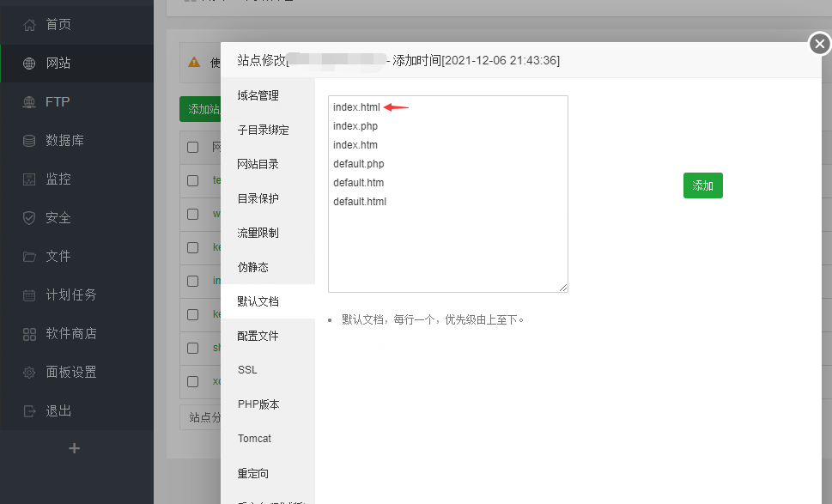Click the globe website icon
Image resolution: width=832 pixels, height=504 pixels.
coord(29,64)
